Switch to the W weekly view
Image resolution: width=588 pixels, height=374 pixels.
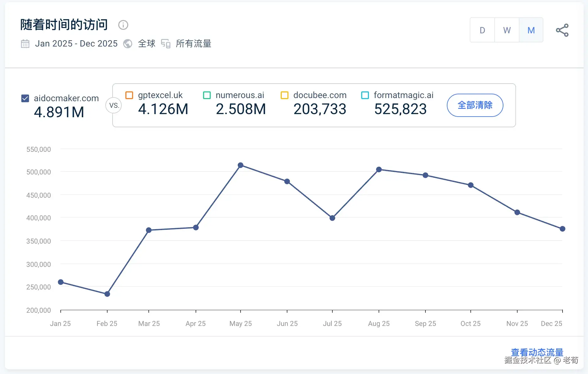(x=507, y=30)
